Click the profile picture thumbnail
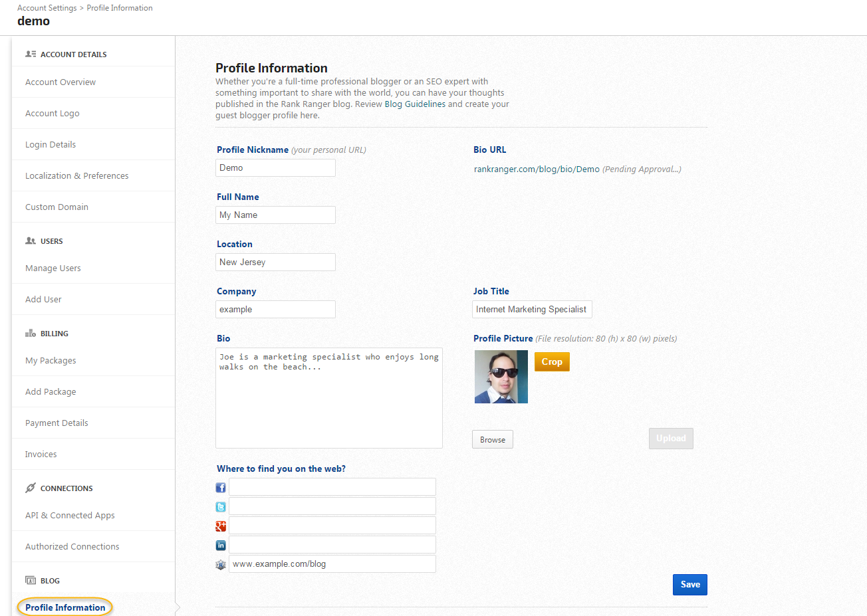The image size is (867, 616). pos(501,377)
